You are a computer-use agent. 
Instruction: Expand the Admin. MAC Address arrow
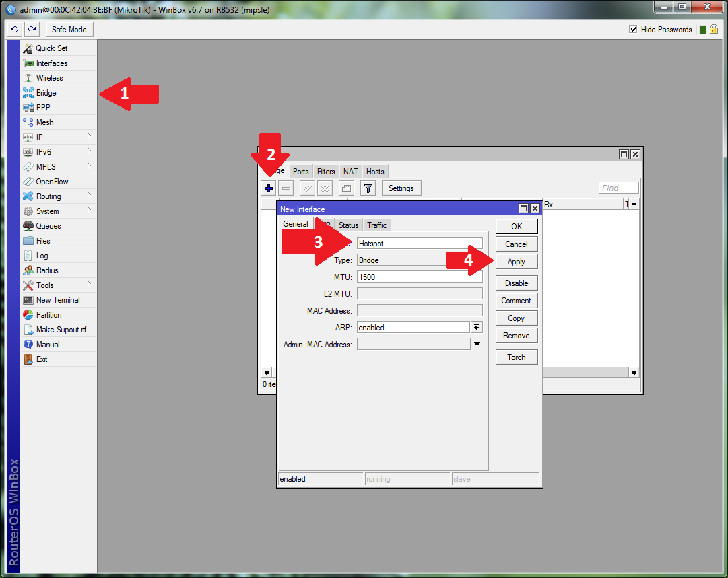477,345
